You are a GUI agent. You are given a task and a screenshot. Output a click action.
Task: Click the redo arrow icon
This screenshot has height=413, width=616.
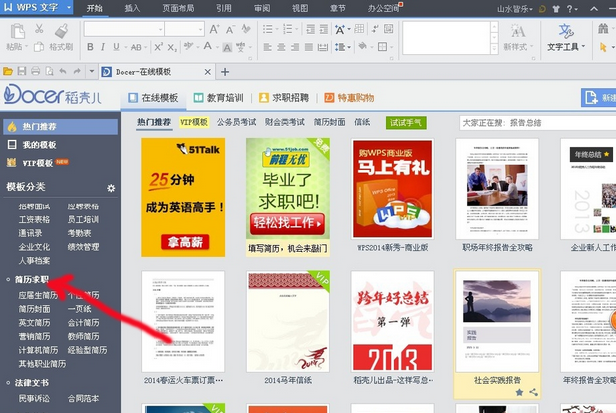(x=77, y=71)
